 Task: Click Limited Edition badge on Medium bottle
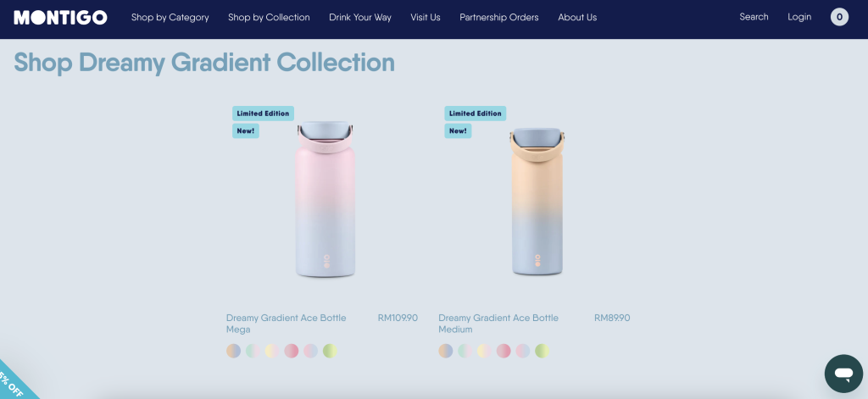pos(475,114)
